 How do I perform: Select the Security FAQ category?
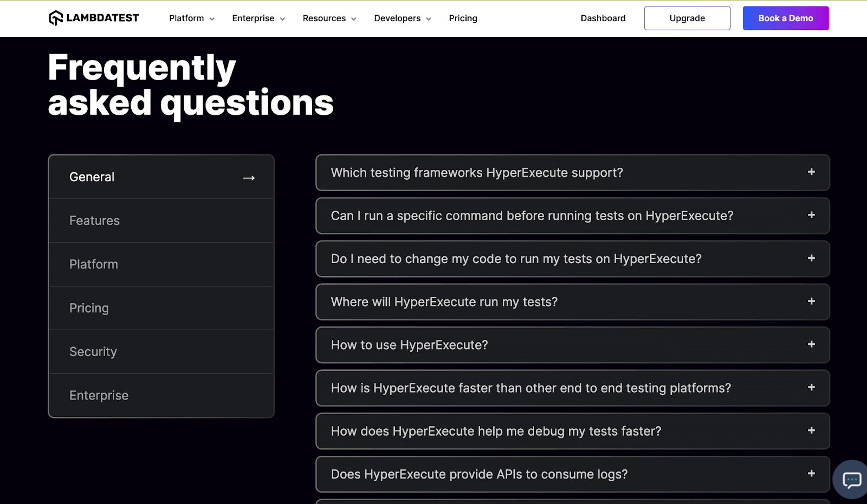pos(93,351)
